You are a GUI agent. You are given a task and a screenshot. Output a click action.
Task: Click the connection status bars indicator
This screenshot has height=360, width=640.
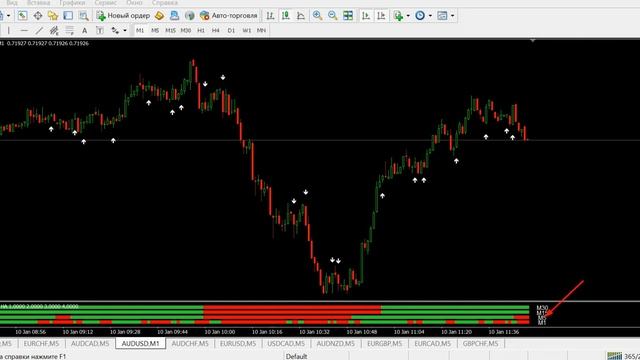(614, 356)
